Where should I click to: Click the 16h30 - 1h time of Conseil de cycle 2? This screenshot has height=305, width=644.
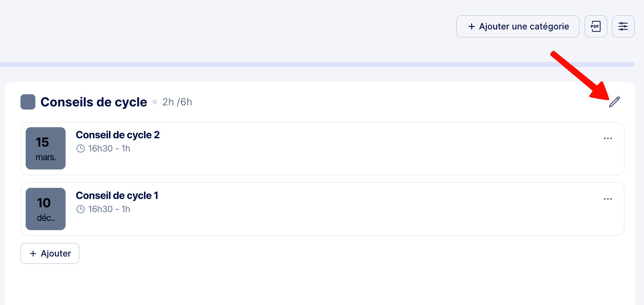109,149
